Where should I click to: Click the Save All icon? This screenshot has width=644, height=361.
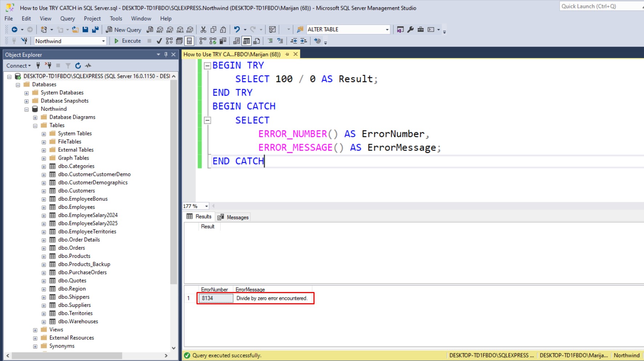(x=95, y=30)
